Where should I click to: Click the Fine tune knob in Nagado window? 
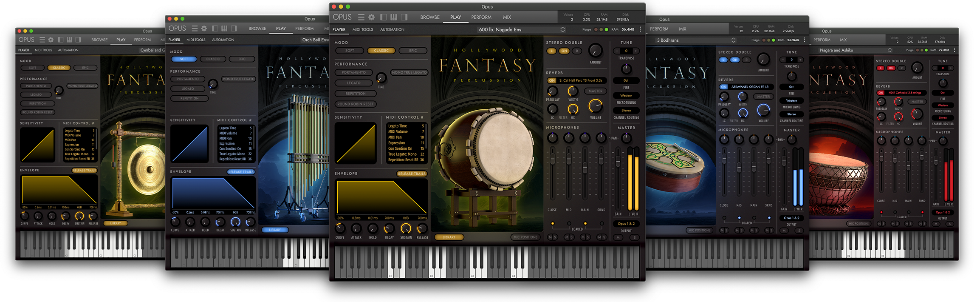coord(626,69)
